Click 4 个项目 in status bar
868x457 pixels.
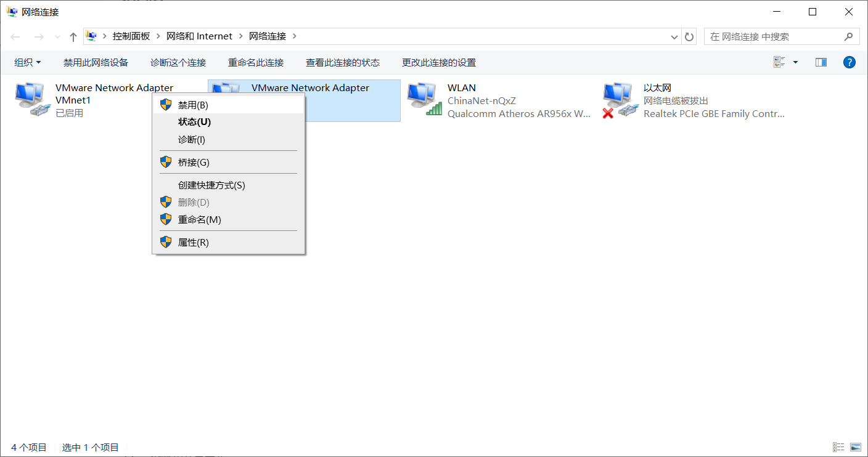click(x=29, y=448)
